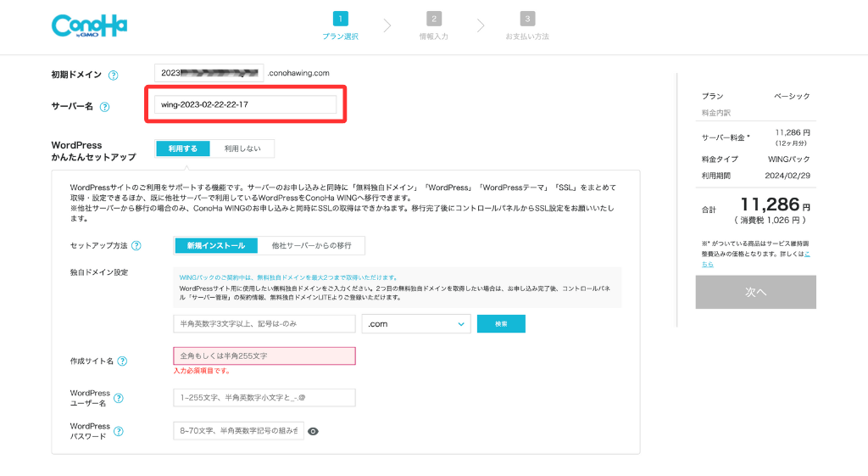Click the WINGパック 料金タイプ value
The image size is (868, 476).
(x=789, y=159)
